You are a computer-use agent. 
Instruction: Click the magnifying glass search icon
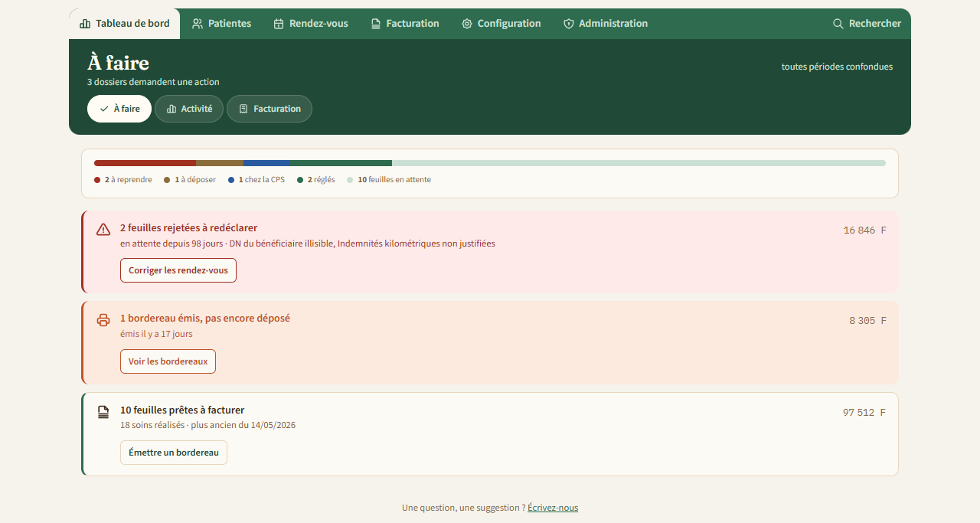click(x=838, y=24)
